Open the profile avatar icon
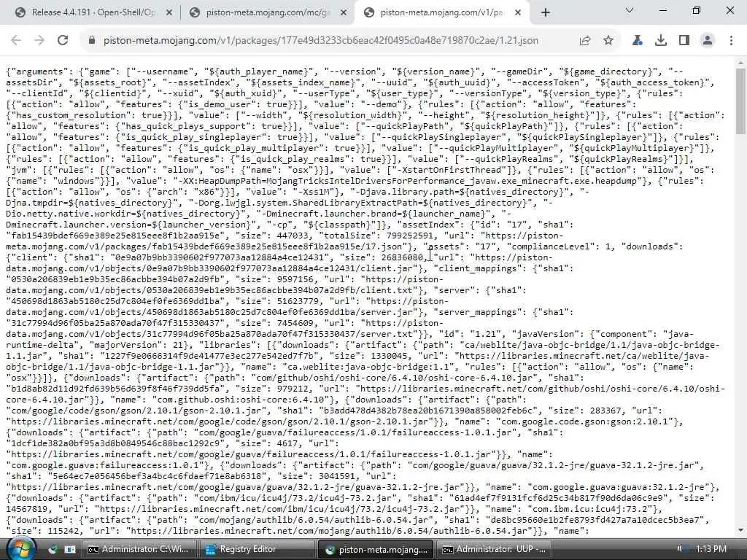The width and height of the screenshot is (747, 560). [708, 41]
